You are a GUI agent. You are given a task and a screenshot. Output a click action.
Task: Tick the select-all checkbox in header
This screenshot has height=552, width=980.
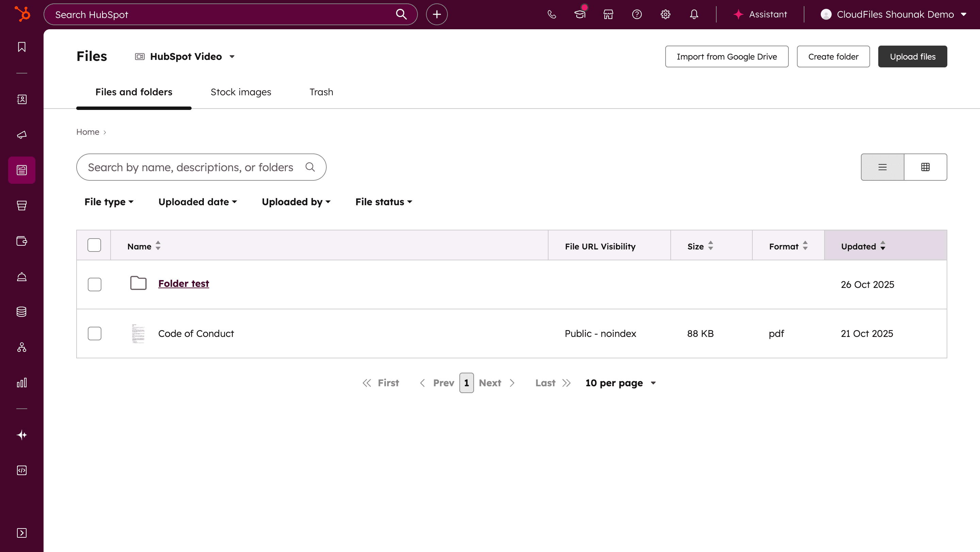[x=94, y=245]
